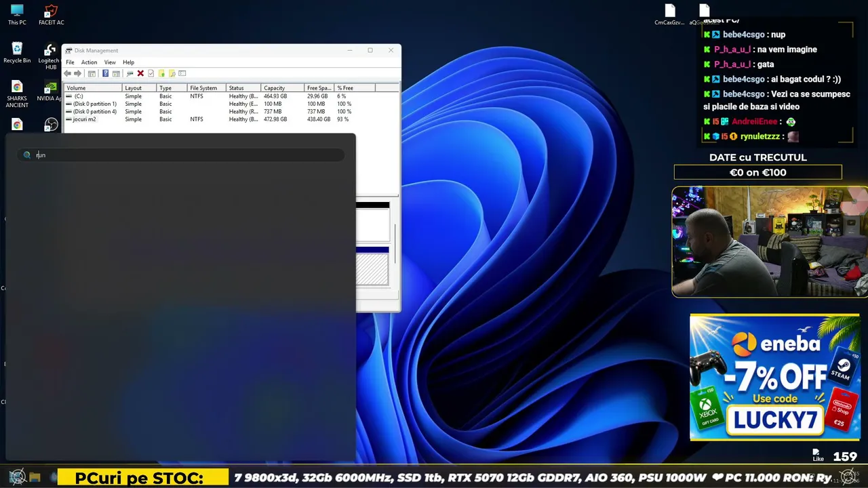Viewport: 868px width, 488px height.
Task: Click the connect drive toolbar icon
Action: [x=130, y=73]
